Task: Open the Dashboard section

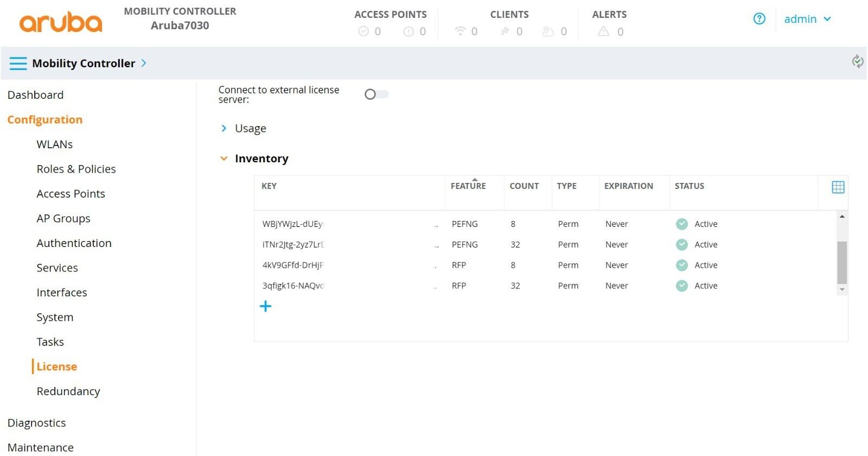Action: click(35, 95)
